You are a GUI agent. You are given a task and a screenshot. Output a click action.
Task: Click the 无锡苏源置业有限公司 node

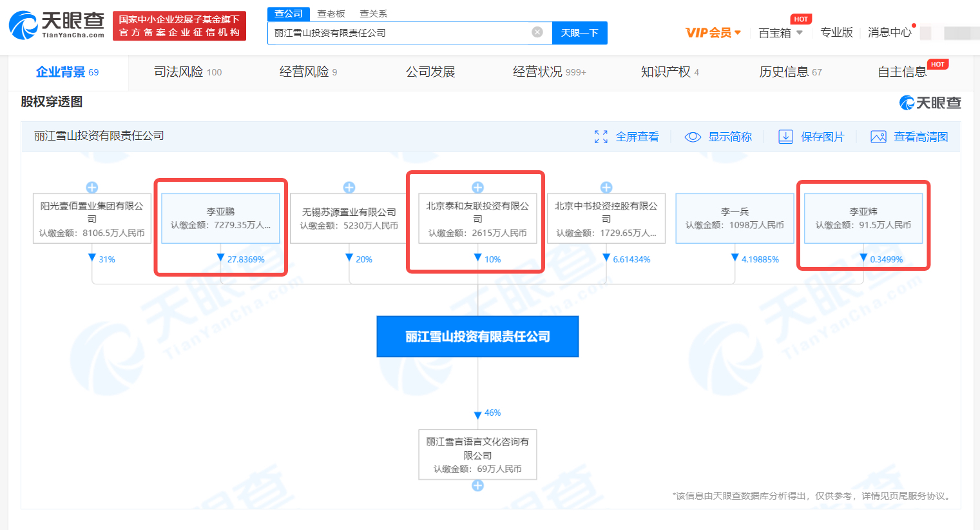click(349, 219)
